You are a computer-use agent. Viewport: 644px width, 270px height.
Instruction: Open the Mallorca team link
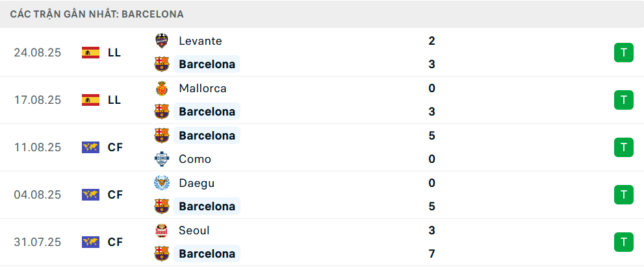(202, 88)
